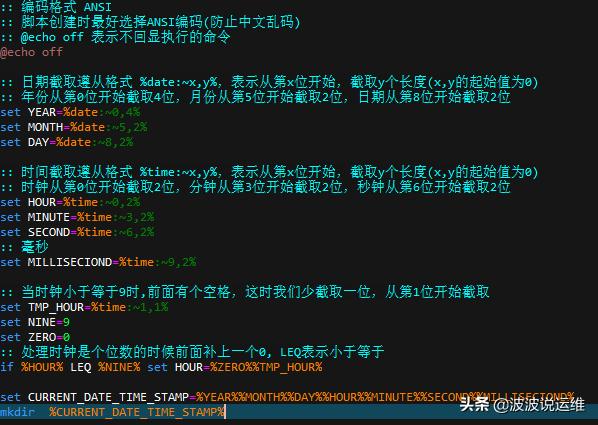Click the comment '@echo off 表示不回显执行的命令'

click(x=116, y=37)
